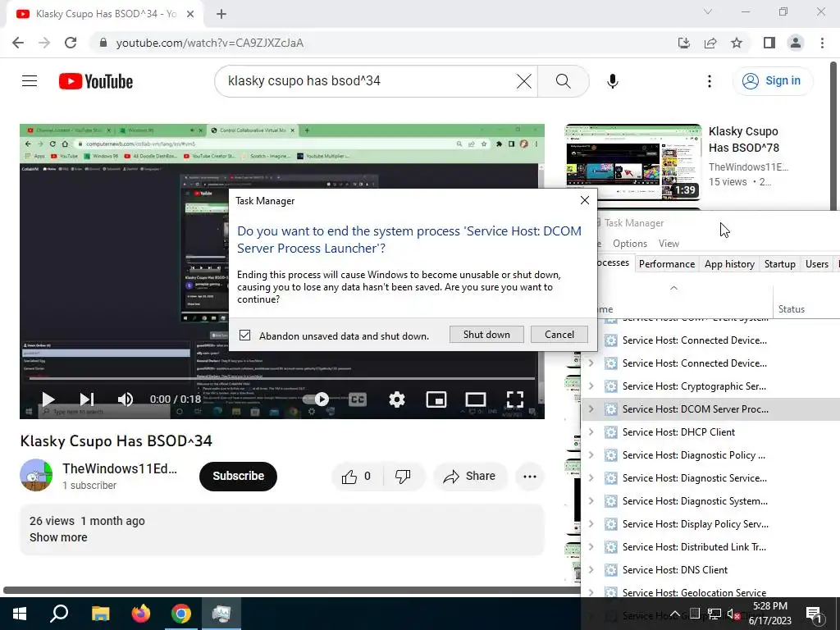Search by voice with microphone icon
The image size is (840, 630).
(x=612, y=81)
